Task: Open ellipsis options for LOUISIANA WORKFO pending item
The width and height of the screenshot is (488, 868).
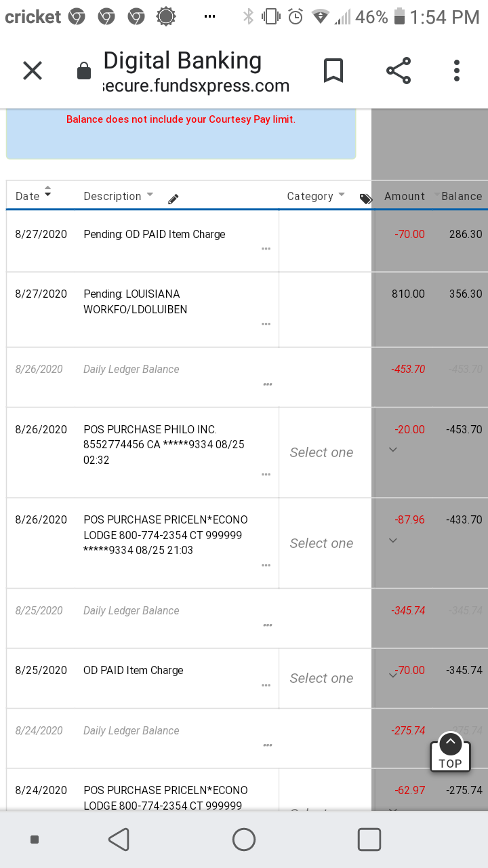Action: coord(266,323)
